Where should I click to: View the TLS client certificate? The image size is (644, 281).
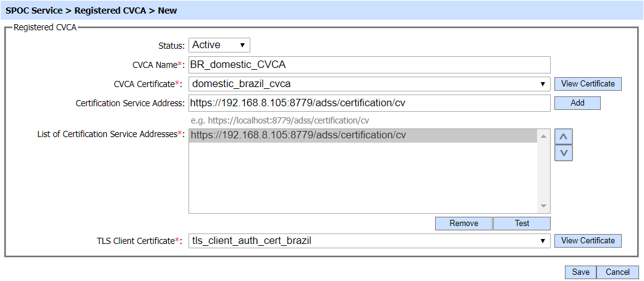pyautogui.click(x=588, y=241)
